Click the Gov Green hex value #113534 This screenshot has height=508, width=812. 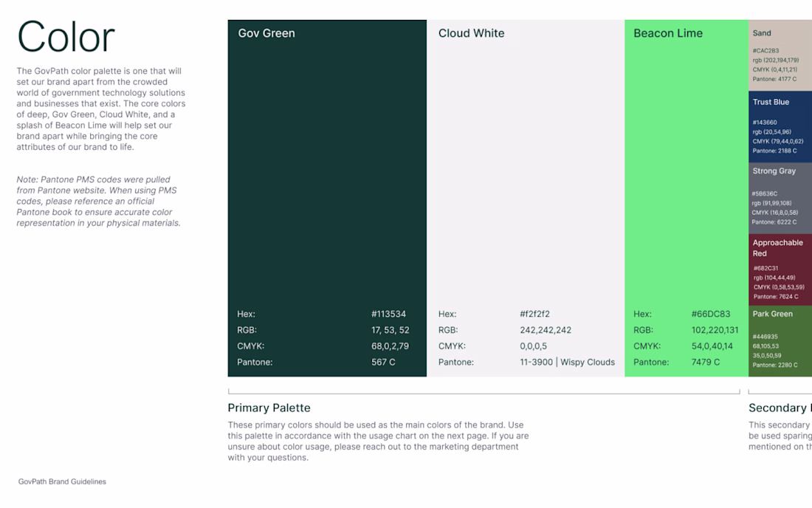(x=388, y=314)
